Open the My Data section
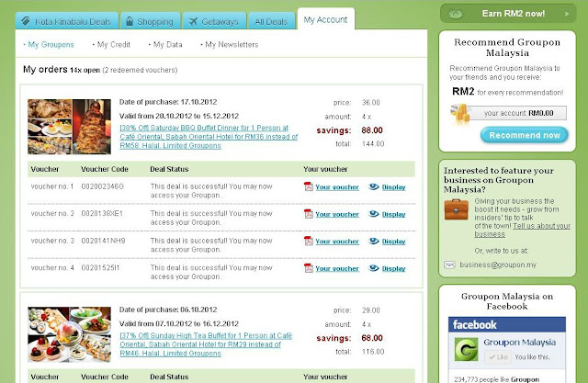588x383 pixels. tap(165, 45)
